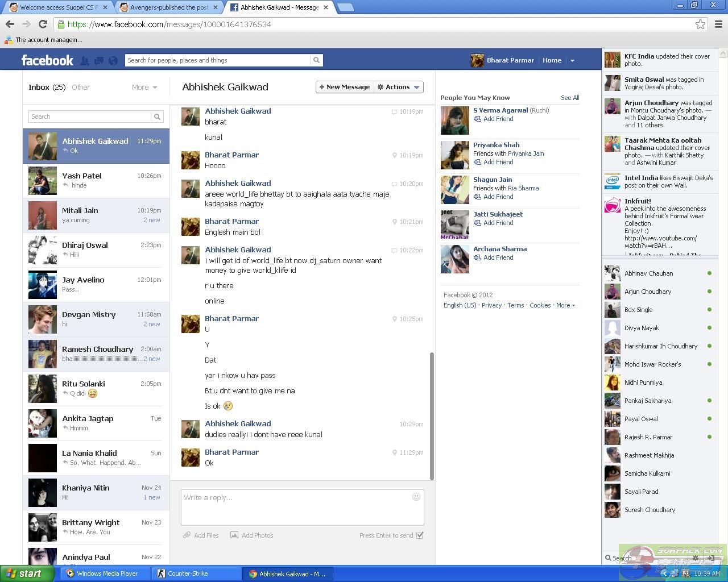728x582 pixels.
Task: Open Windows Media Player from taskbar
Action: (106, 573)
